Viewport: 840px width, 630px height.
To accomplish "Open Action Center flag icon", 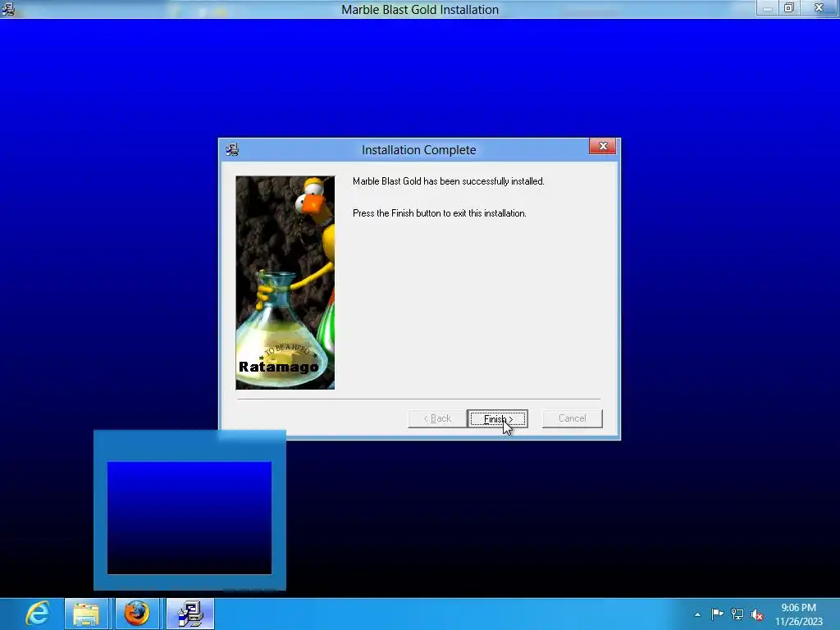I will (717, 614).
